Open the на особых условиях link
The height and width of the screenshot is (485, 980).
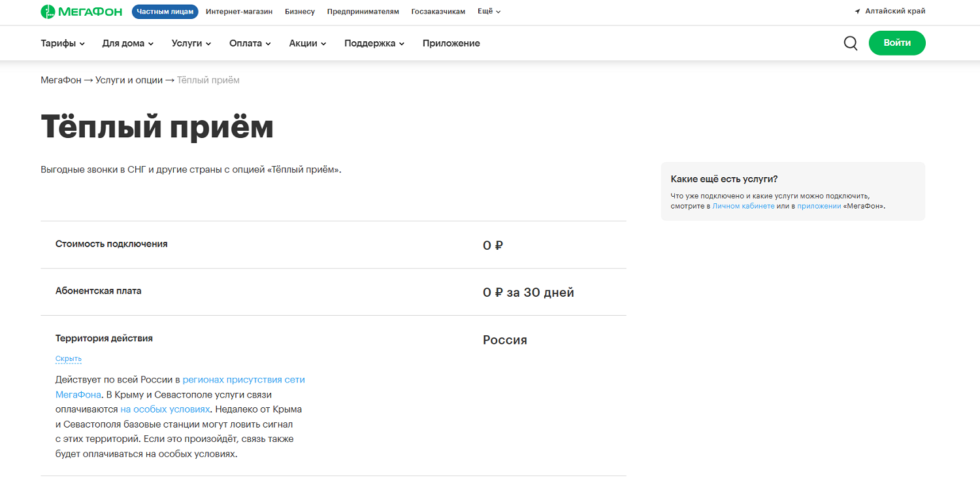(x=165, y=409)
